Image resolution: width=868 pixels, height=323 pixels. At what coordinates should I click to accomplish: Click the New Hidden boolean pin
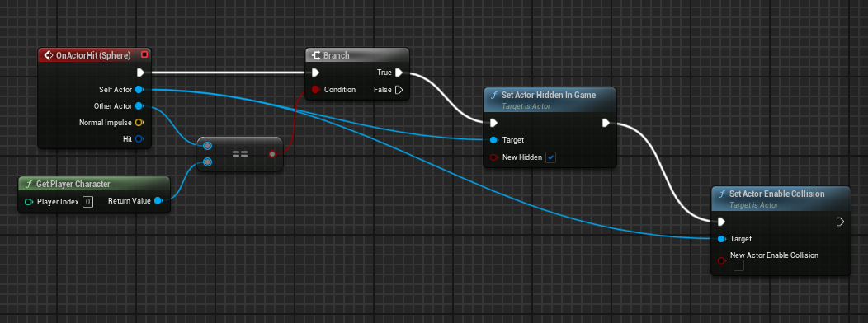click(x=493, y=157)
